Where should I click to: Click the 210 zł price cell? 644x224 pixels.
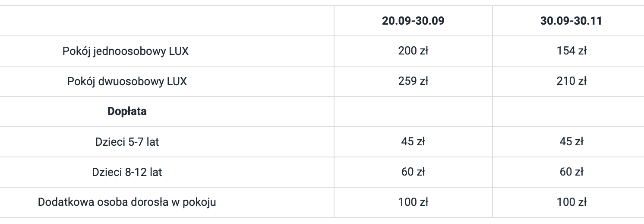(571, 81)
